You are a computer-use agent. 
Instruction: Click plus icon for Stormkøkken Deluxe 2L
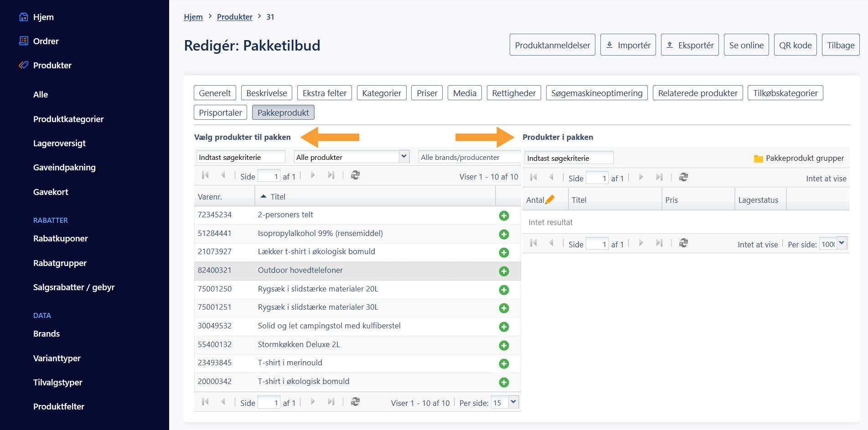pyautogui.click(x=504, y=345)
